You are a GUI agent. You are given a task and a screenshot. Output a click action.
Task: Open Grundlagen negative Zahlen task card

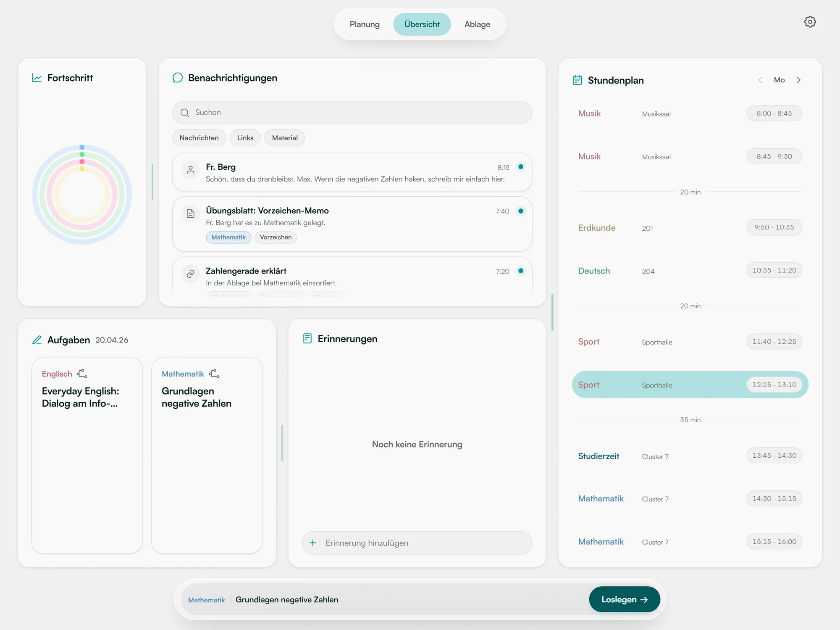(x=207, y=455)
